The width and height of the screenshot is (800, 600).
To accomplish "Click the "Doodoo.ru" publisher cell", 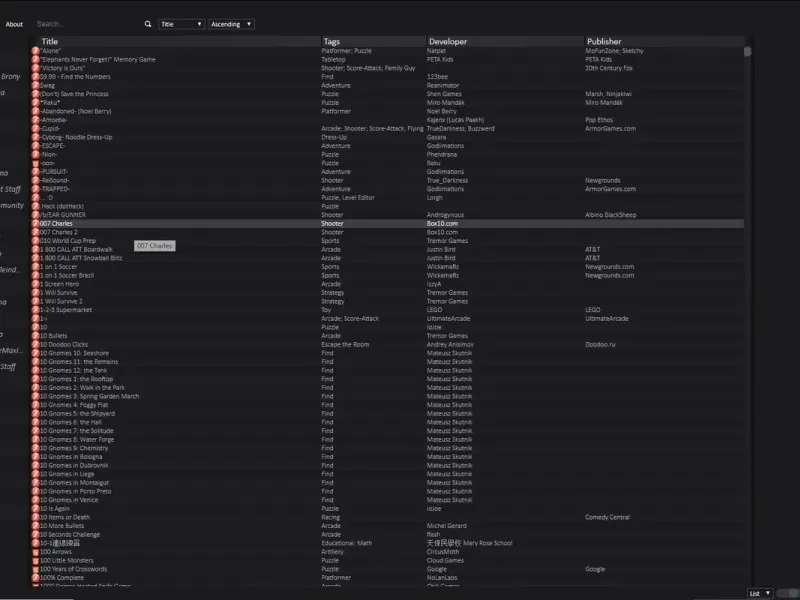I will 601,344.
